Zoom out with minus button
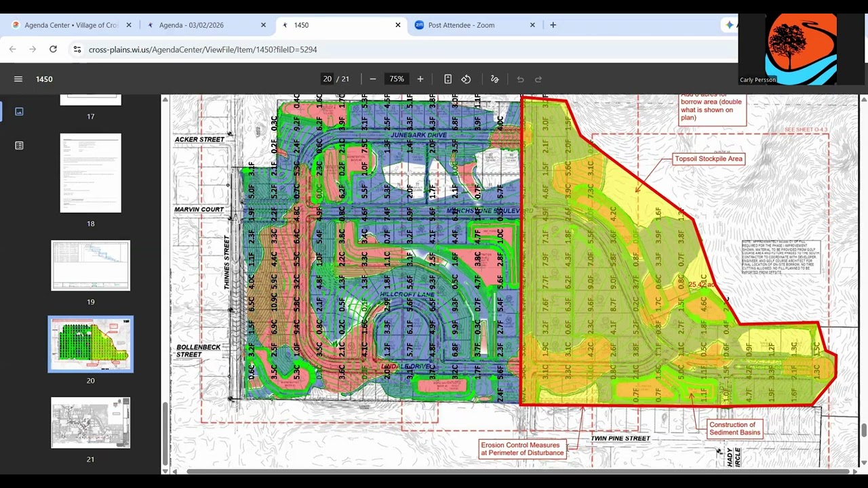The image size is (868, 488). pyautogui.click(x=373, y=79)
